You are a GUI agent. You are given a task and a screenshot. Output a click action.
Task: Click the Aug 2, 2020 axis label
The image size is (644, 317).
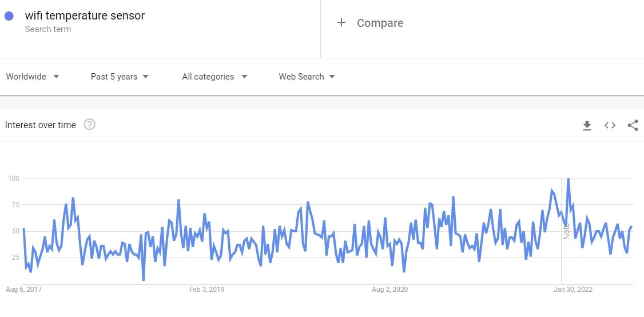pos(390,290)
